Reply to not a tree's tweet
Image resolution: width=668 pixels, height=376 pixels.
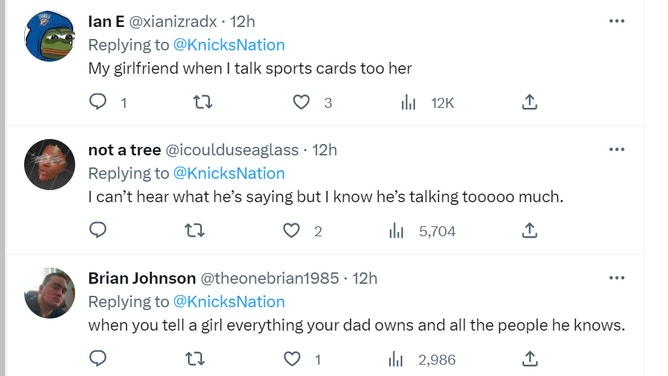pos(98,230)
